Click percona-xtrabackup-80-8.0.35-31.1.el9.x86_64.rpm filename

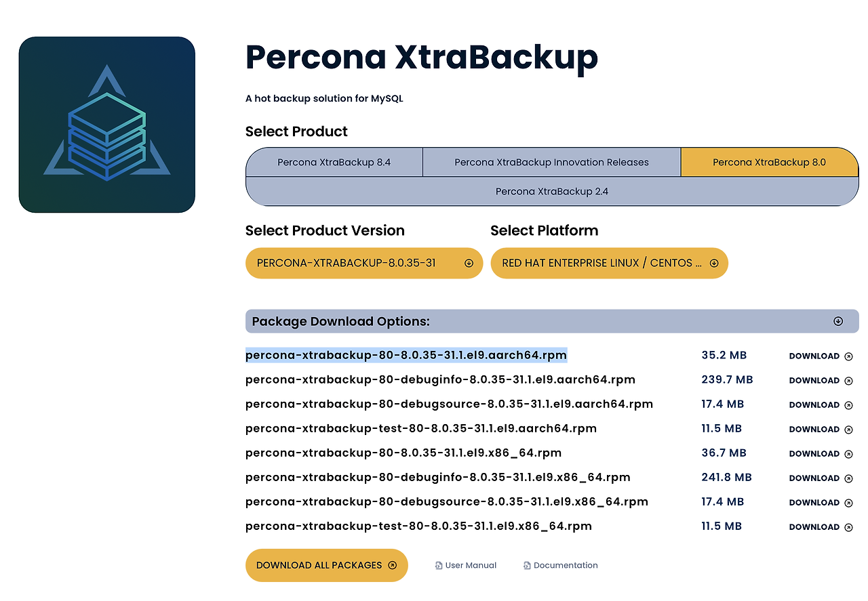403,453
